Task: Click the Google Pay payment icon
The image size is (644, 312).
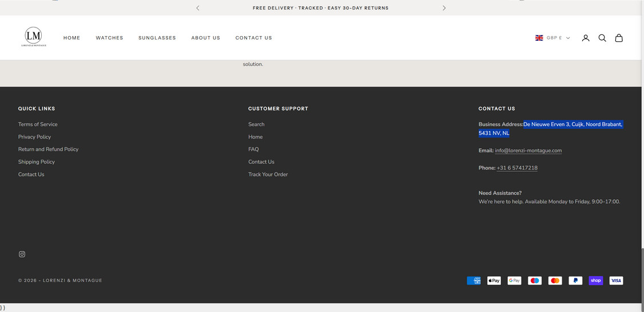Action: click(514, 281)
